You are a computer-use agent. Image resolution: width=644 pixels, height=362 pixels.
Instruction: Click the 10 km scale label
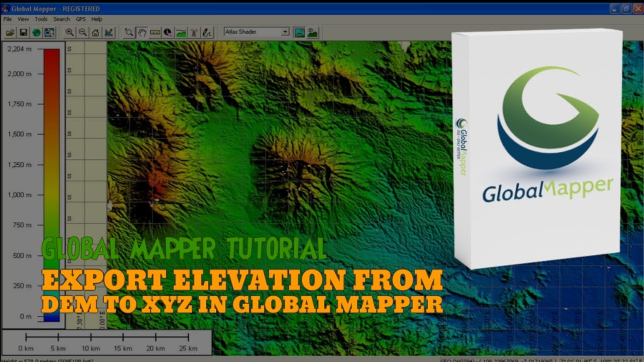coord(91,348)
